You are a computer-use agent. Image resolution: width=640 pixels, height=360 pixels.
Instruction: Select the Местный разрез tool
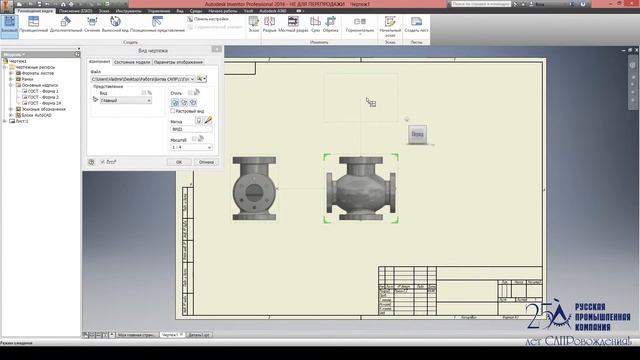293,24
